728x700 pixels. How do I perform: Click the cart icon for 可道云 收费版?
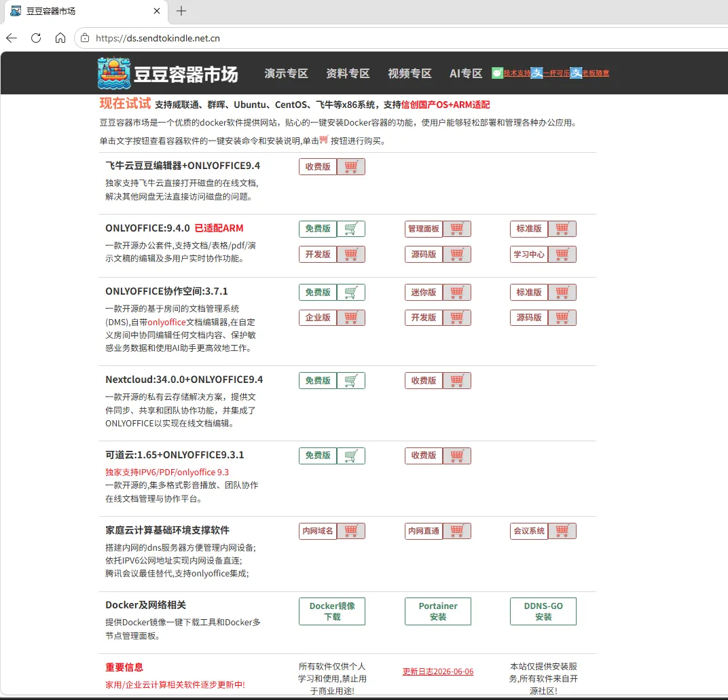(x=457, y=456)
